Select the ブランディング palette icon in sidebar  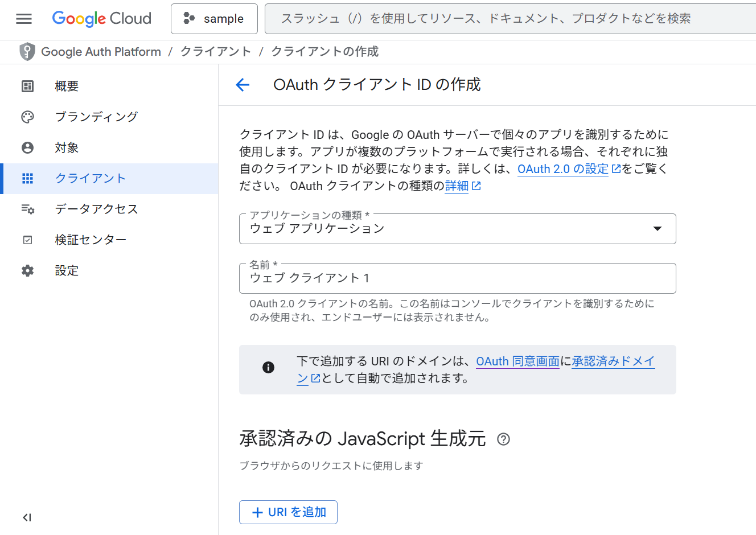pos(27,117)
